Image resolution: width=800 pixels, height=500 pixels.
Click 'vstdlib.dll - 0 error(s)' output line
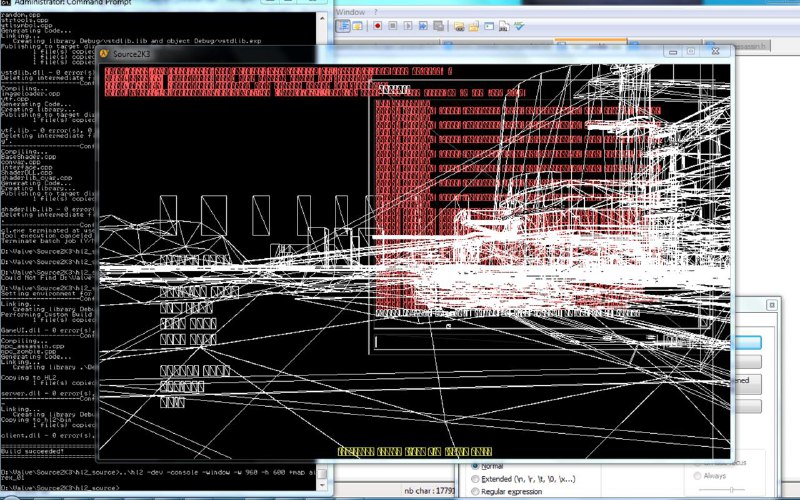tap(47, 72)
